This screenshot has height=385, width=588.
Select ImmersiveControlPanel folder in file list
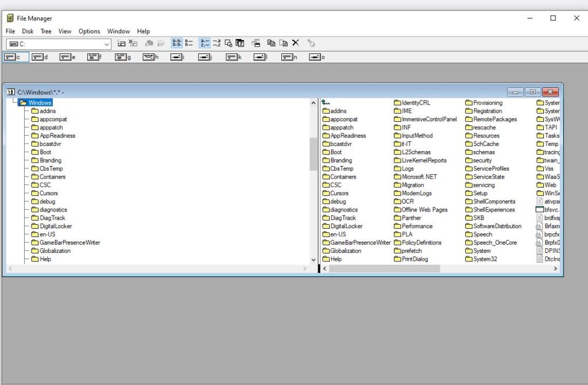pos(425,119)
